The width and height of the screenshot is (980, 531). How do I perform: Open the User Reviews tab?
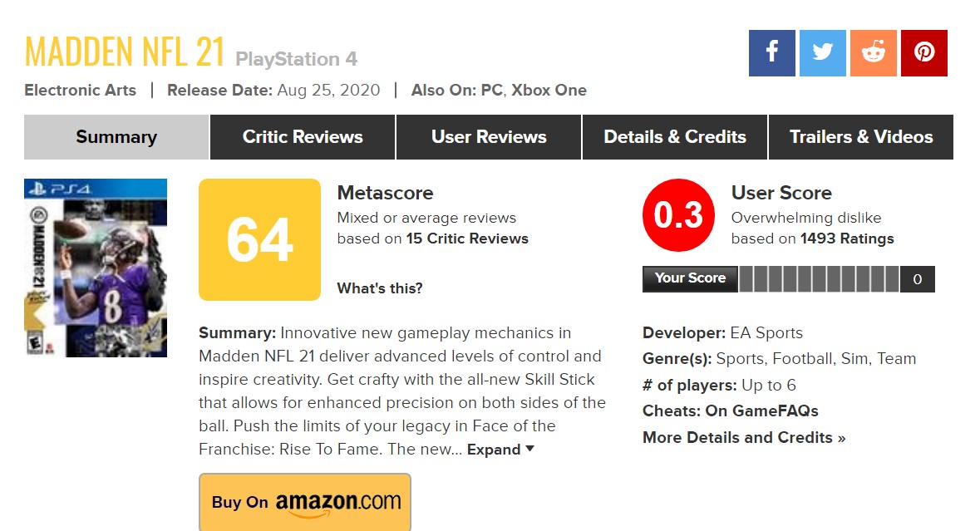click(x=489, y=137)
